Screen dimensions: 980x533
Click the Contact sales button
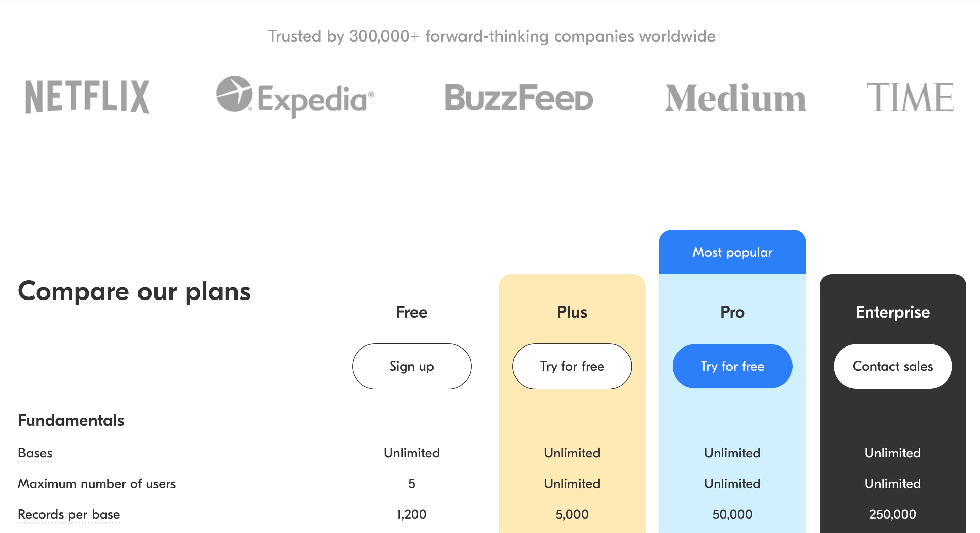[x=893, y=366]
